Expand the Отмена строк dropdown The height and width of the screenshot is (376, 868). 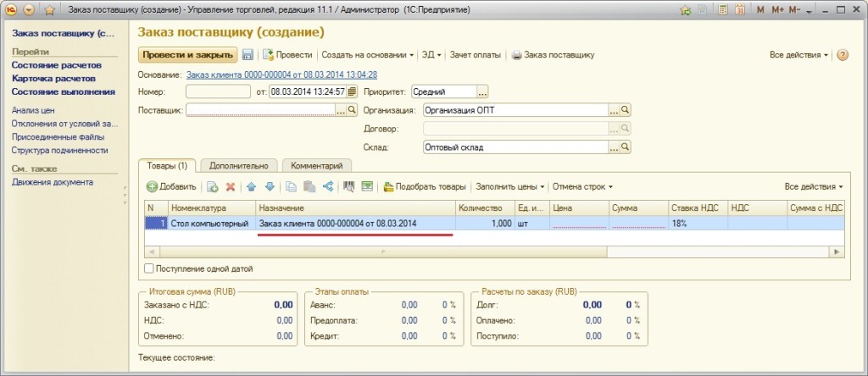(582, 187)
